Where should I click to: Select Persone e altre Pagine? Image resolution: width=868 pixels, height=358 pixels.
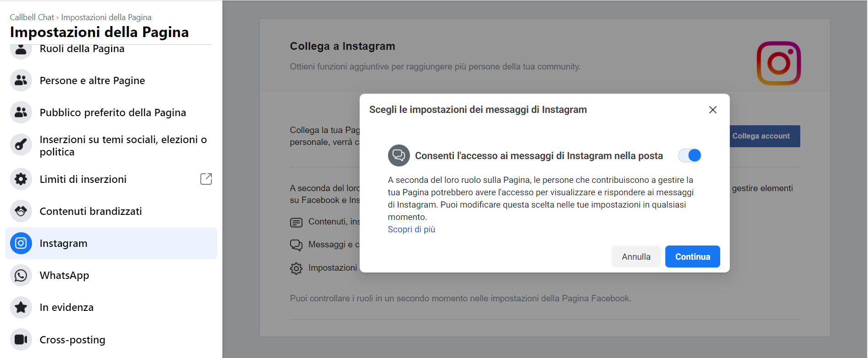click(x=111, y=80)
